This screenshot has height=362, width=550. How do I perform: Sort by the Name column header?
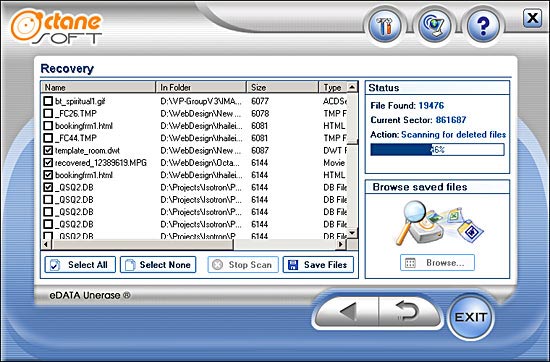[98, 87]
